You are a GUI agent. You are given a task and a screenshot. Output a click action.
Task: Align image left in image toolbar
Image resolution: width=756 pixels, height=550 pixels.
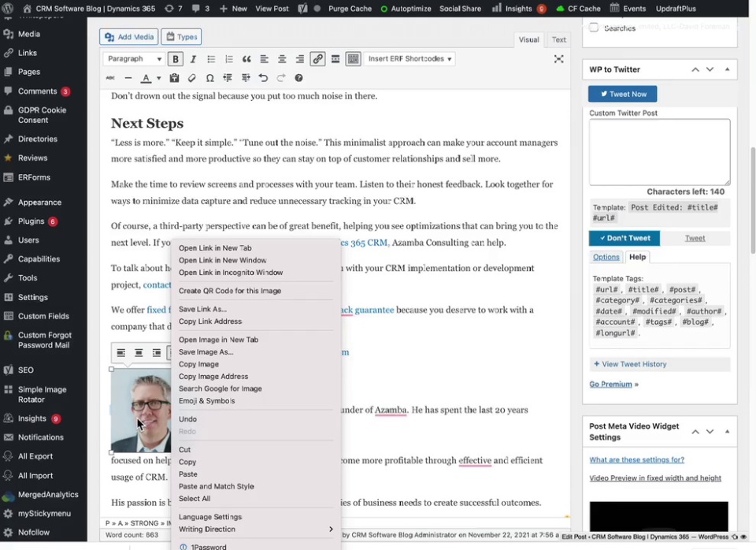click(121, 353)
